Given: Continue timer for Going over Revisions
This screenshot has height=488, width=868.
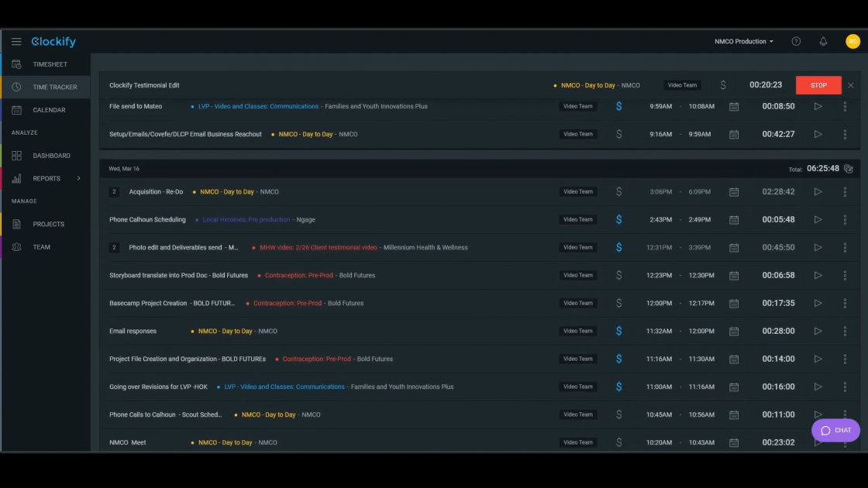Looking at the screenshot, I should (x=818, y=387).
